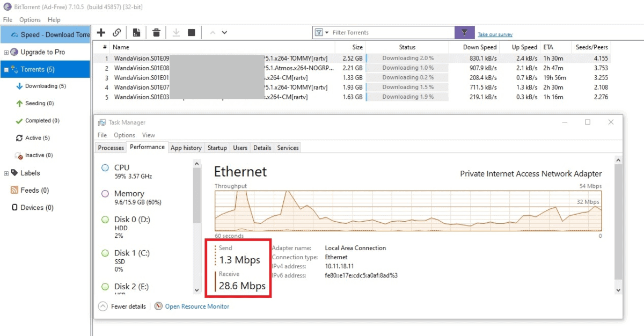Expand the Upgrade to Pro tree node
This screenshot has height=336, width=644.
[6, 52]
